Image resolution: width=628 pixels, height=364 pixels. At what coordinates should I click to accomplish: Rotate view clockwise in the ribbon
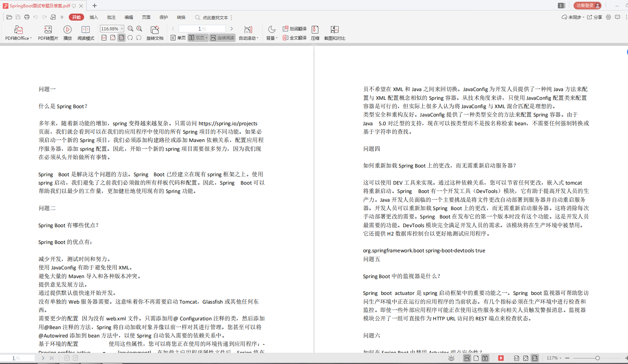[130, 38]
